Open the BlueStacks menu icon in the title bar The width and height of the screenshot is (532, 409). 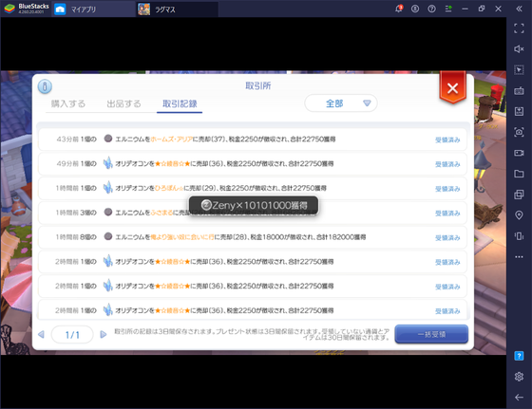tap(448, 9)
